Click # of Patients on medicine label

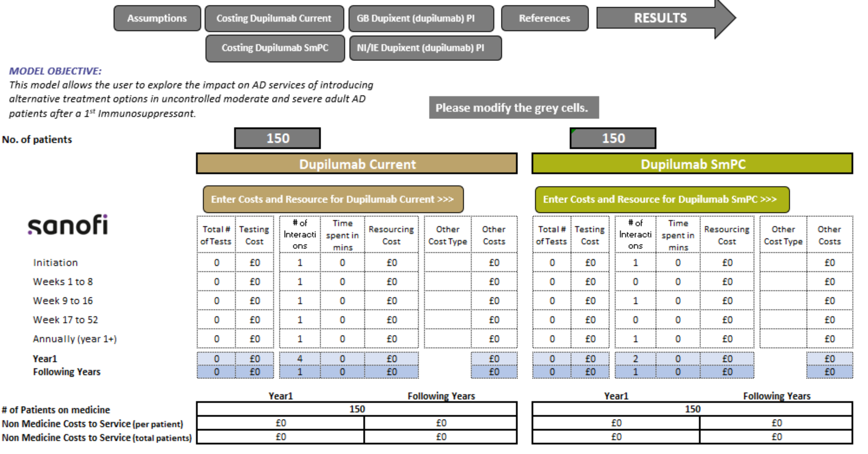pyautogui.click(x=56, y=410)
